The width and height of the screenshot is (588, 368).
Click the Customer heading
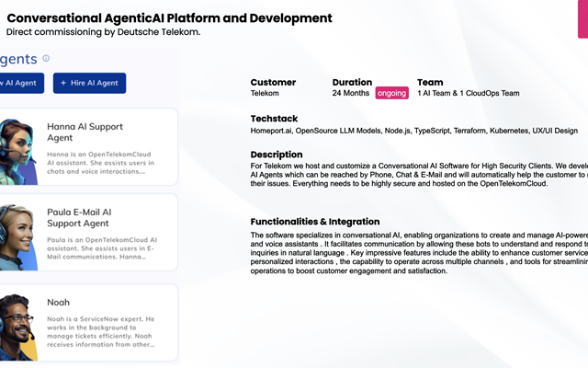pos(273,82)
